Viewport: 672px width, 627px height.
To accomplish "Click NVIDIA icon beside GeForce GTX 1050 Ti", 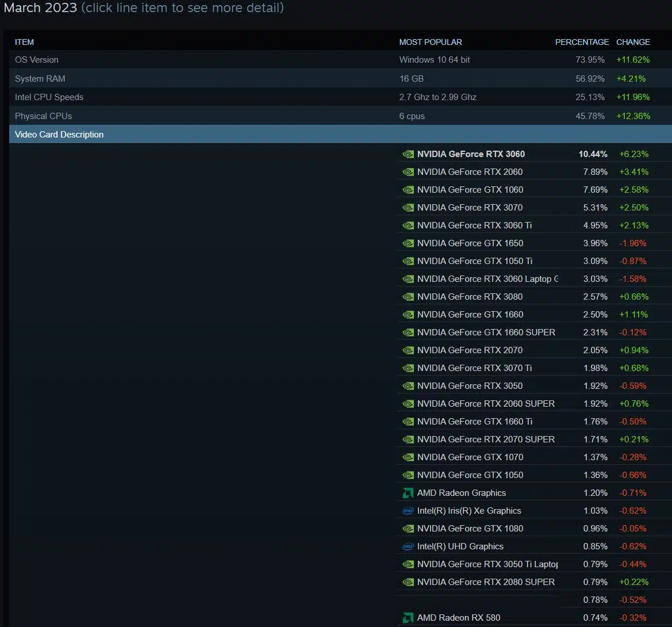I will 408,261.
